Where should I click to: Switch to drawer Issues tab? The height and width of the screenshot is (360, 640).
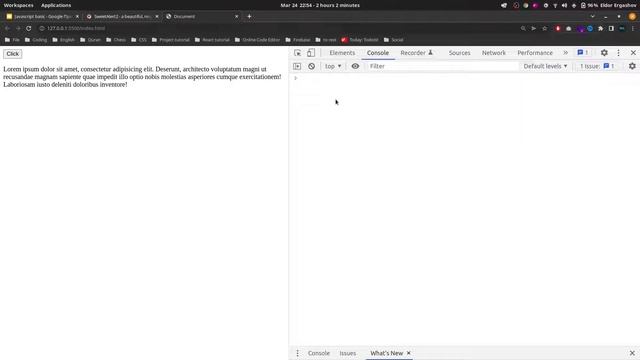tap(348, 353)
